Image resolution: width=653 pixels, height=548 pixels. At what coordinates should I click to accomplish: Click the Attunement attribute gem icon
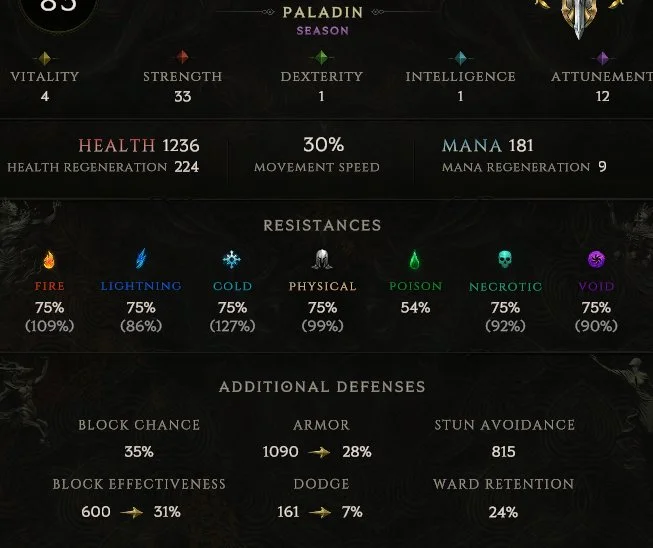point(602,58)
